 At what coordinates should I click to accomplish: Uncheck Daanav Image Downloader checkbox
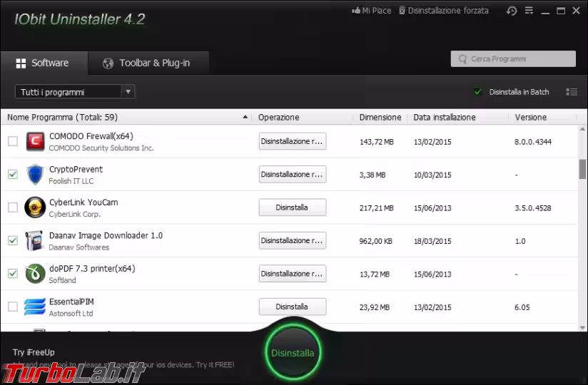coord(13,240)
